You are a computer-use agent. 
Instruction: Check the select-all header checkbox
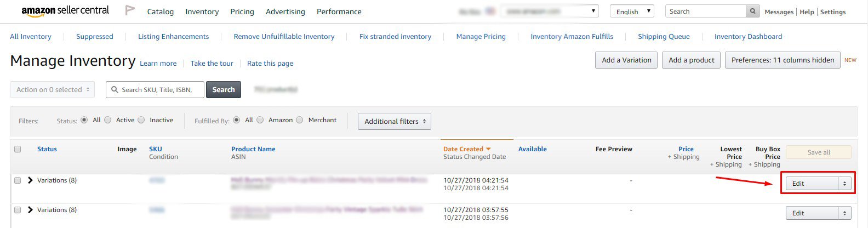[x=18, y=149]
